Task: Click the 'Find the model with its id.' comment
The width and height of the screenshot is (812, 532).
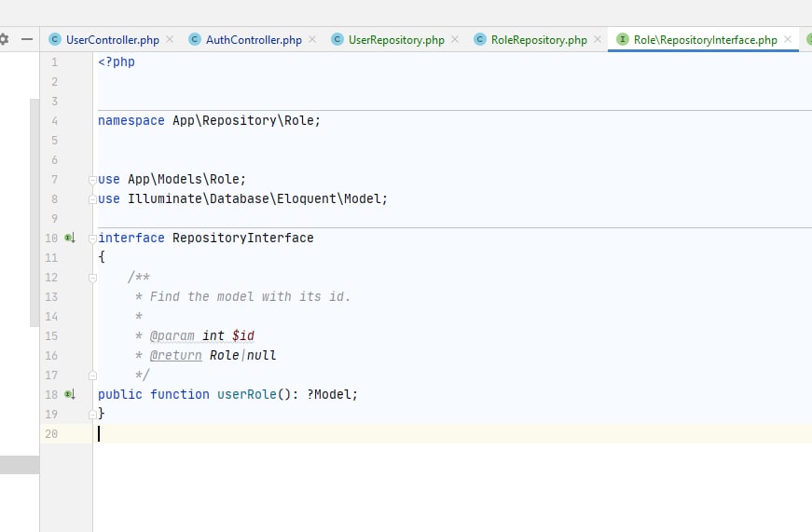Action: [250, 296]
